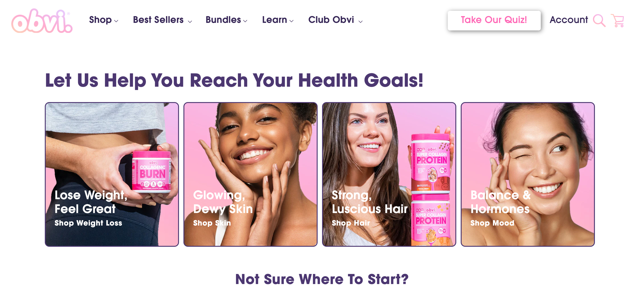Expand the Learn dropdown chevron
The width and height of the screenshot is (644, 296).
[291, 21]
